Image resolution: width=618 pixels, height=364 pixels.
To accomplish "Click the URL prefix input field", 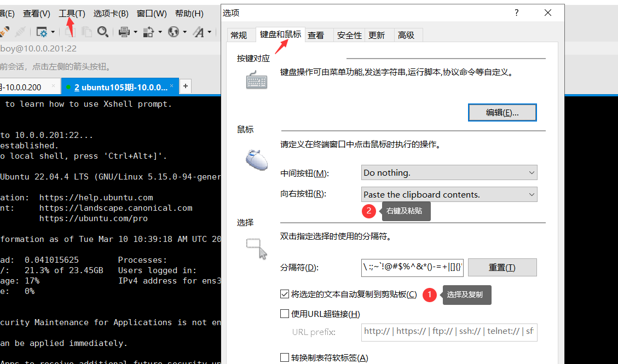I will [x=449, y=332].
